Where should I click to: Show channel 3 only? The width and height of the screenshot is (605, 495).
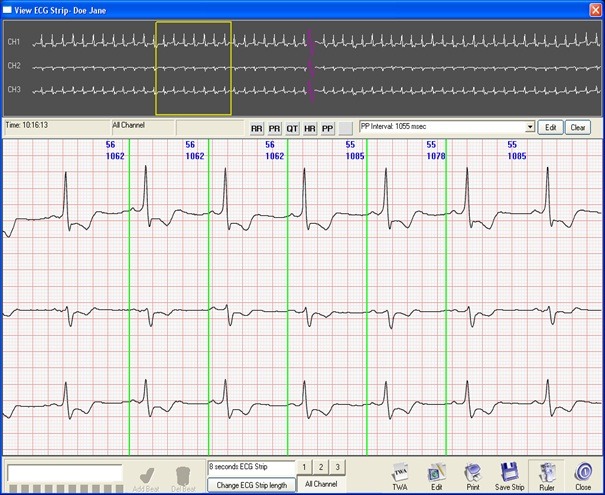(337, 467)
